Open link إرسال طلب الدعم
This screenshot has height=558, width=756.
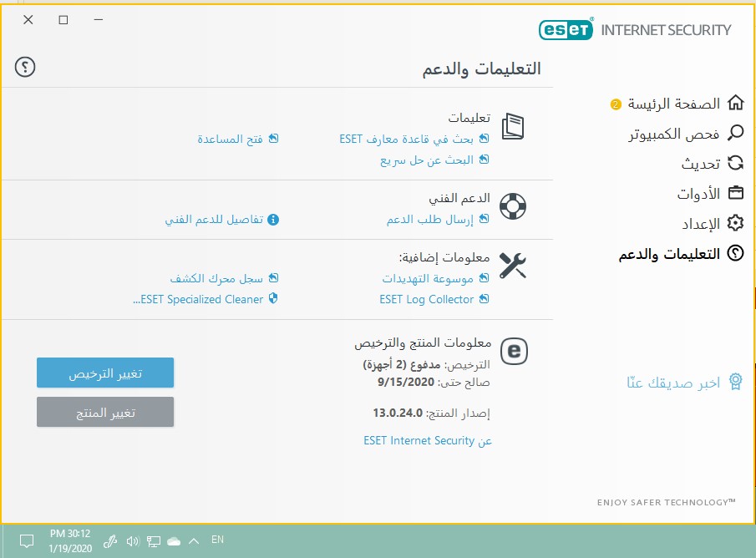[x=429, y=220]
